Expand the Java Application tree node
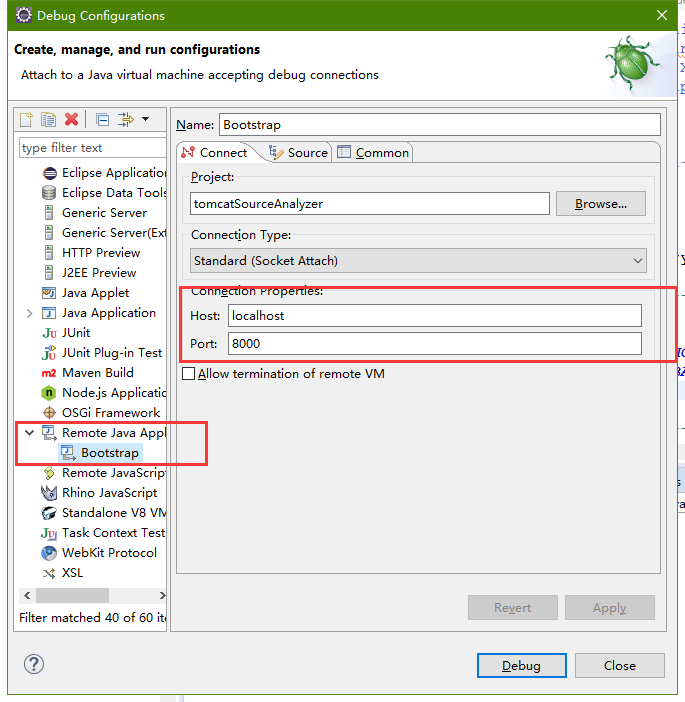Viewport: 685px width, 702px height. (30, 313)
